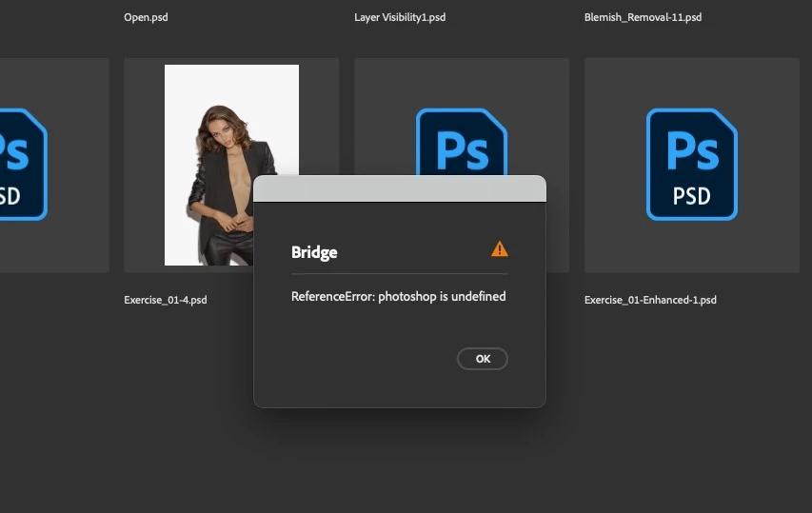Click the Exercise_01-Enhanced-1.psd file name
Viewport: 812px width, 513px height.
point(650,300)
